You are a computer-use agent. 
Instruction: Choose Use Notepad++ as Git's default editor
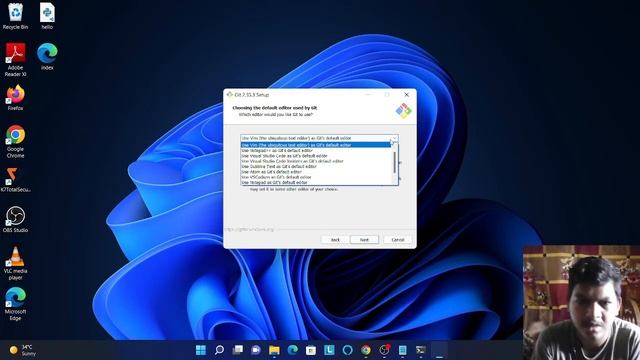tap(316, 150)
